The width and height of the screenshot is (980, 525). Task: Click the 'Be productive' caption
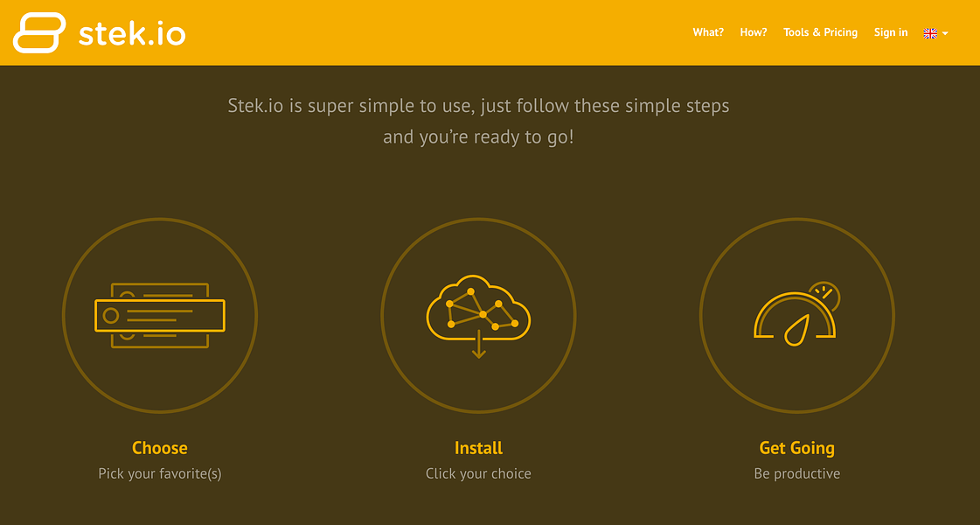(x=797, y=473)
